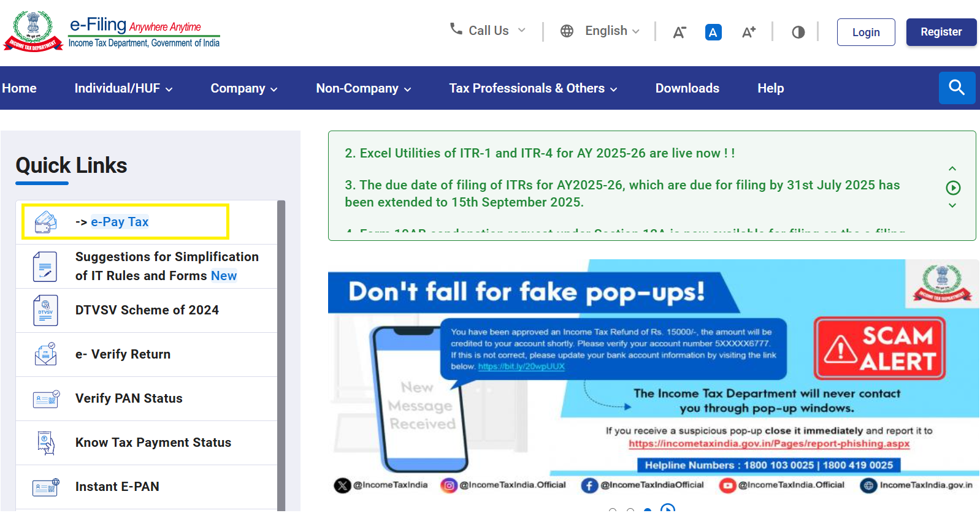Show next news item with down chevron

click(x=952, y=205)
